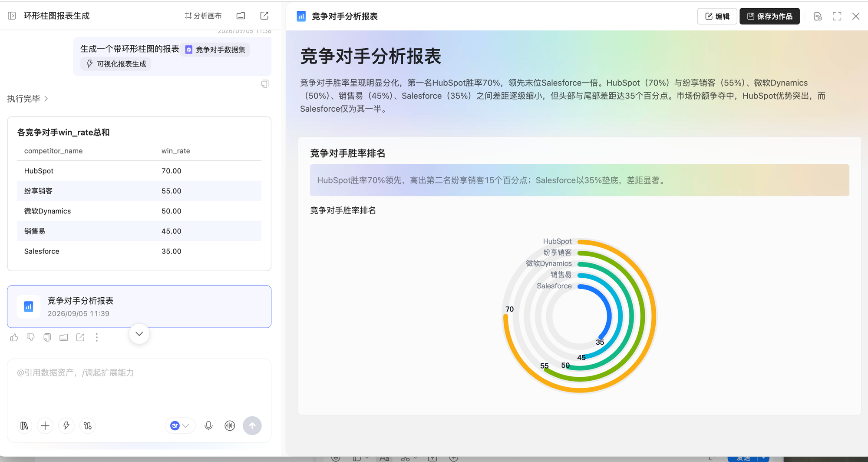868x462 pixels.
Task: Click the HubSpot label in radial chart
Action: click(x=557, y=241)
